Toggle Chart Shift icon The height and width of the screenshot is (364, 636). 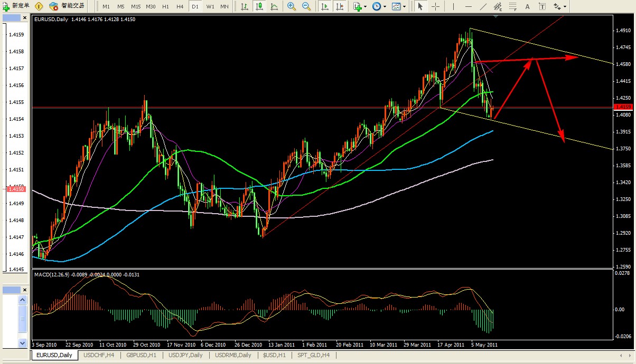click(340, 6)
